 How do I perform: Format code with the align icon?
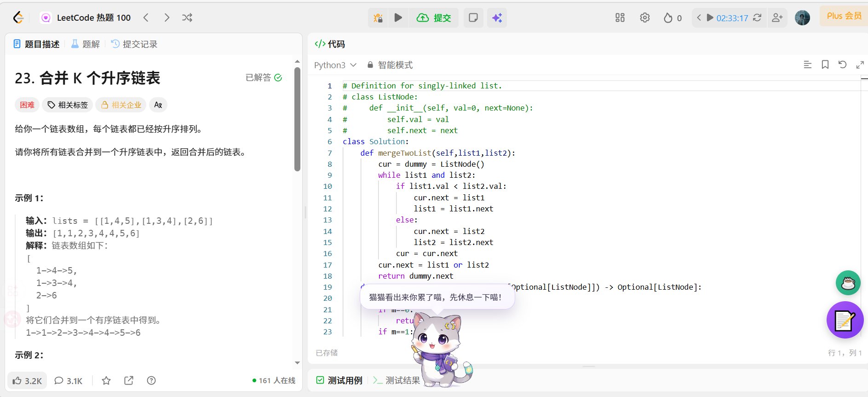click(807, 65)
